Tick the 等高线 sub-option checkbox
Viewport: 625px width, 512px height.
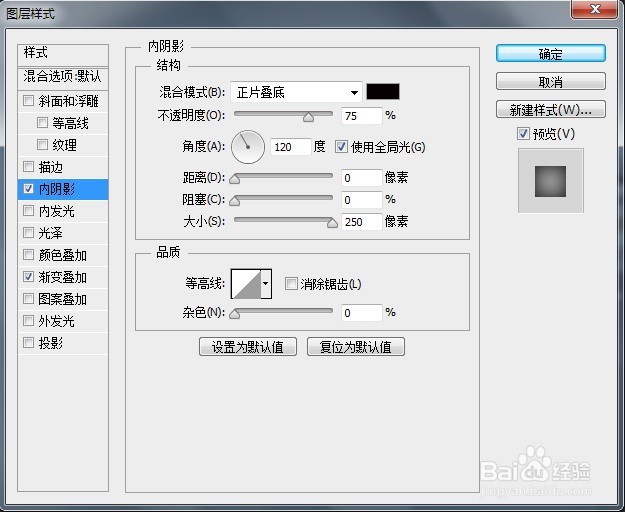[x=42, y=122]
